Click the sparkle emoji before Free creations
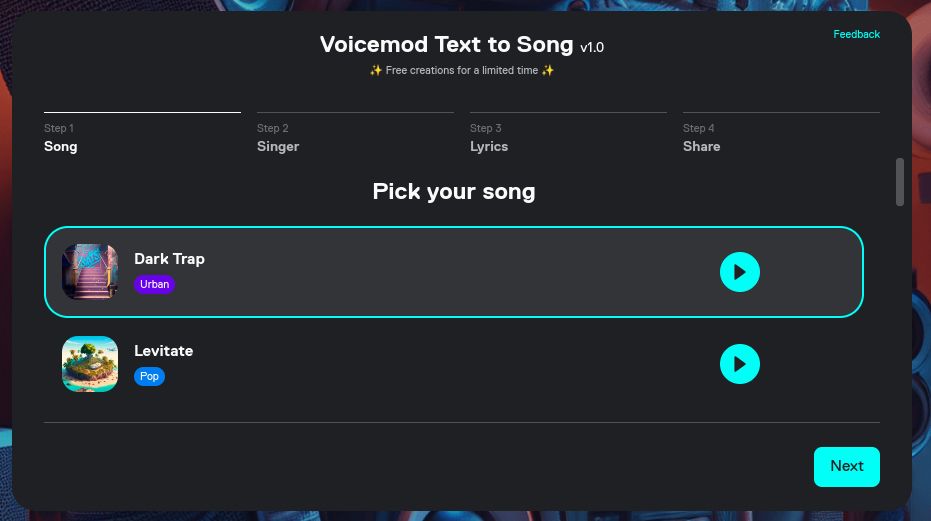The width and height of the screenshot is (931, 521). click(x=376, y=70)
